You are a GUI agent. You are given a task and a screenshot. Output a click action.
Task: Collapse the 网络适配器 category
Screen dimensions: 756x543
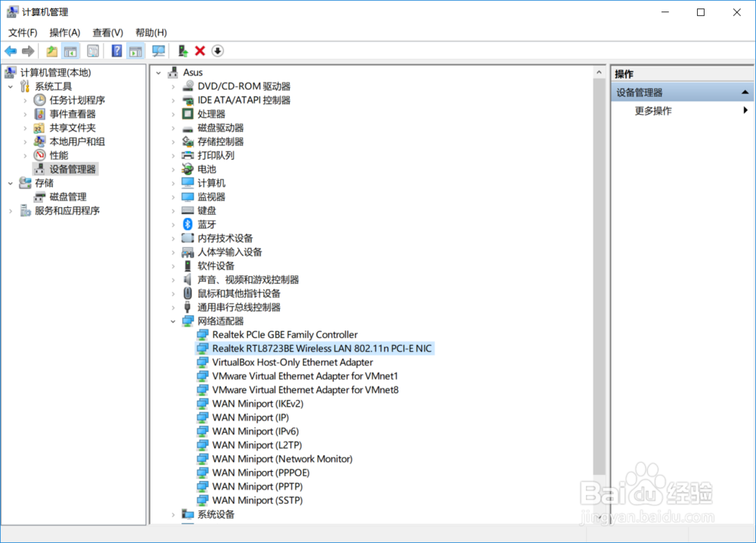coord(173,321)
